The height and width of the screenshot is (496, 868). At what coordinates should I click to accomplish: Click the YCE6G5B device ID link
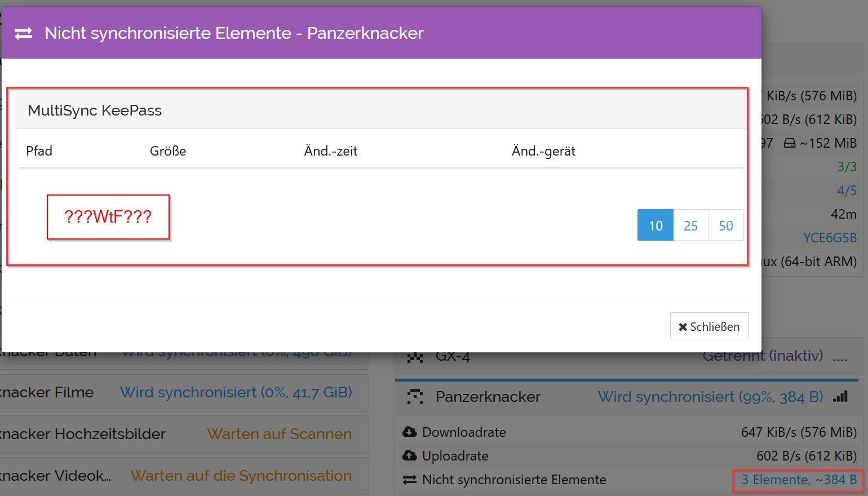pyautogui.click(x=829, y=238)
